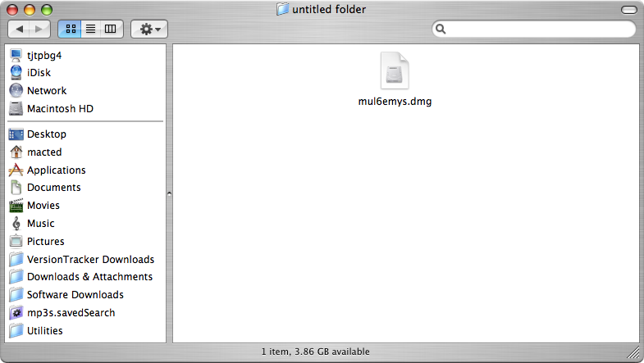Click the mul6emys.dmg file name
The width and height of the screenshot is (644, 363).
tap(395, 102)
